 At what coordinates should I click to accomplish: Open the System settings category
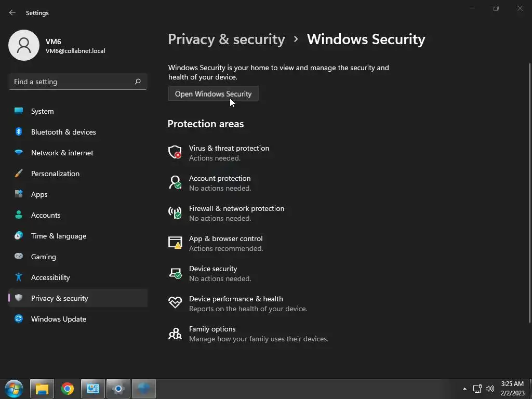(42, 111)
